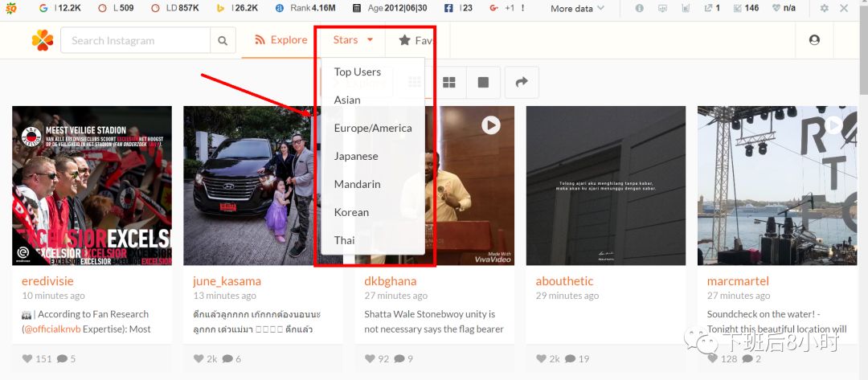This screenshot has height=380, width=868.
Task: Open the eredivisie stadium photo thumbnail
Action: point(92,186)
